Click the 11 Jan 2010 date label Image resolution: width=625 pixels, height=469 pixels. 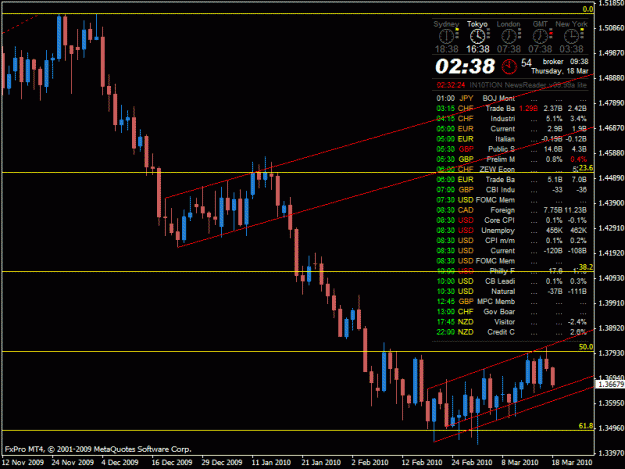271,462
